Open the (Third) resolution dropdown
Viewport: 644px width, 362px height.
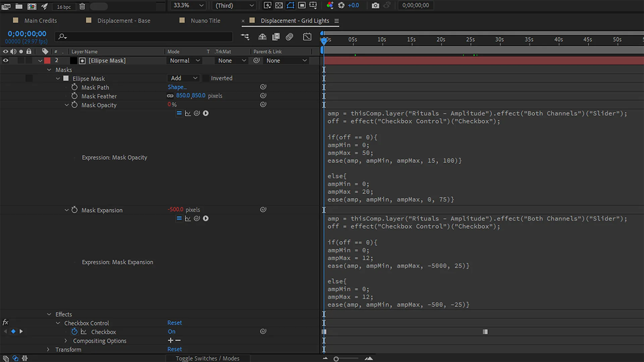click(x=234, y=5)
